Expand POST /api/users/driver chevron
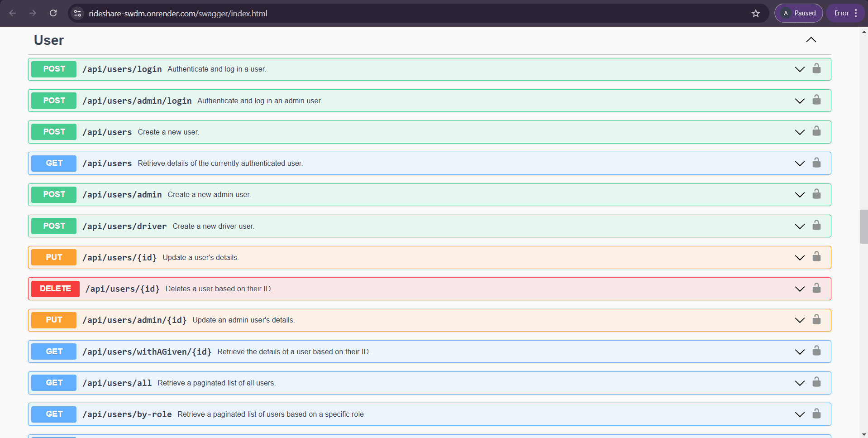 pos(800,226)
